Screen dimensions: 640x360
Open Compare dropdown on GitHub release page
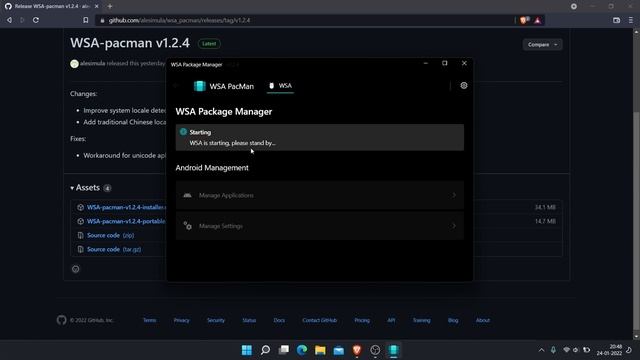[x=542, y=44]
